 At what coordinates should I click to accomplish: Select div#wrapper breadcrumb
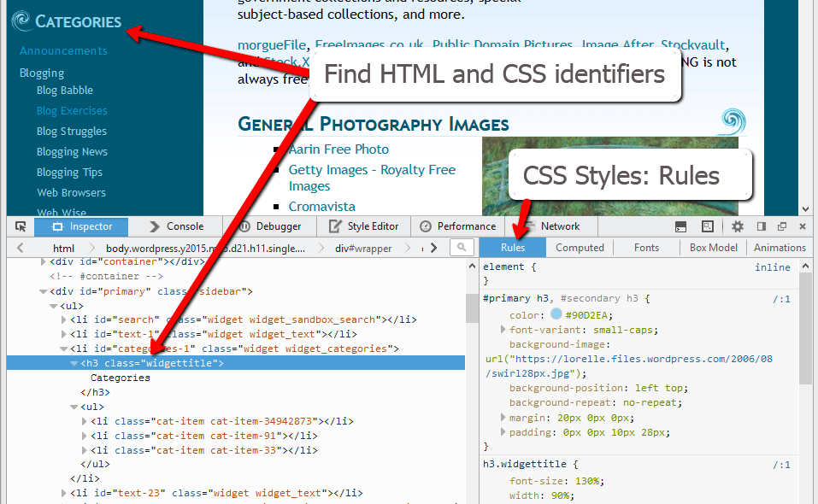click(363, 248)
